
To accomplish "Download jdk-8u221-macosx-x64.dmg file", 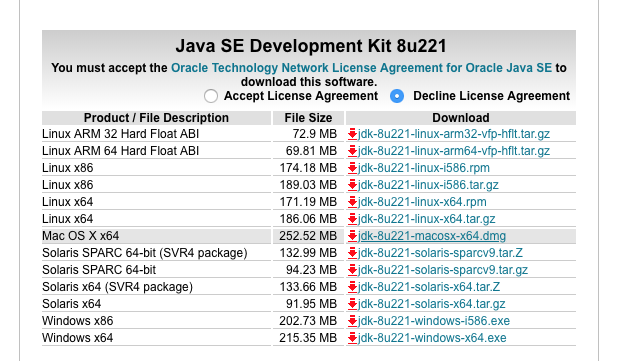I will (x=432, y=236).
